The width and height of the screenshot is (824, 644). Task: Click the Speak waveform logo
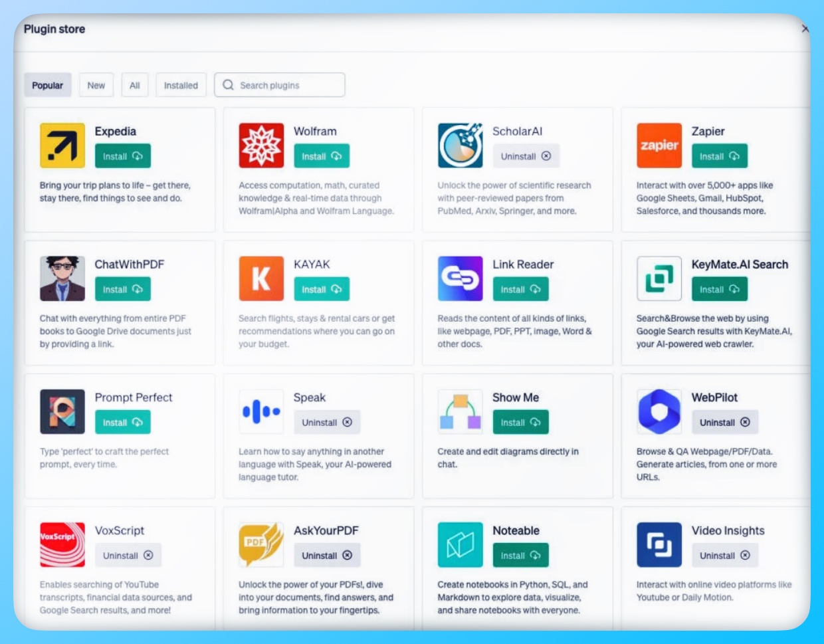click(261, 411)
